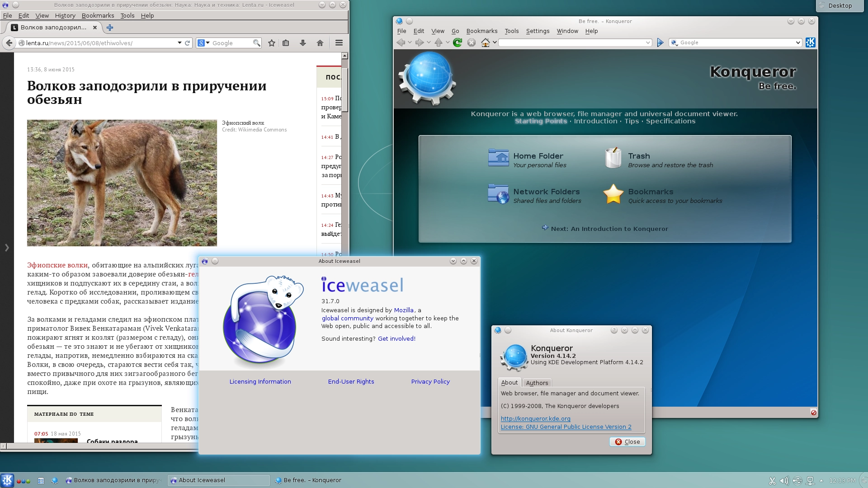Screen dimensions: 868x488
Task: Open a new tab in Iceweasel
Action: tap(110, 28)
